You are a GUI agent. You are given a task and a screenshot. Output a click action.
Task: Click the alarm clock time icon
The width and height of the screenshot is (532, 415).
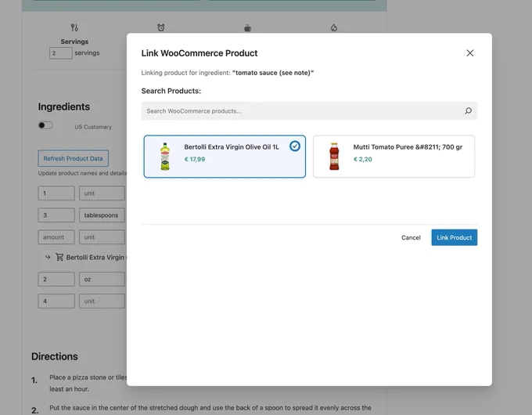(161, 27)
